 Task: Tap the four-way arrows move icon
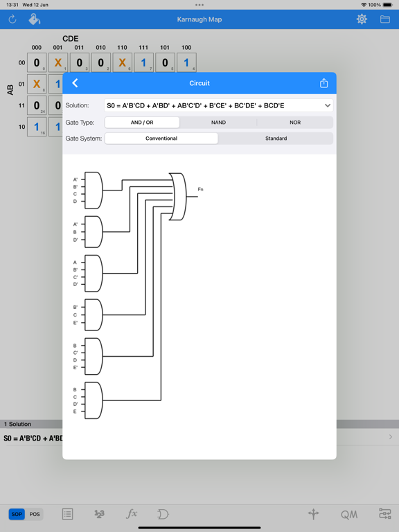click(x=314, y=514)
